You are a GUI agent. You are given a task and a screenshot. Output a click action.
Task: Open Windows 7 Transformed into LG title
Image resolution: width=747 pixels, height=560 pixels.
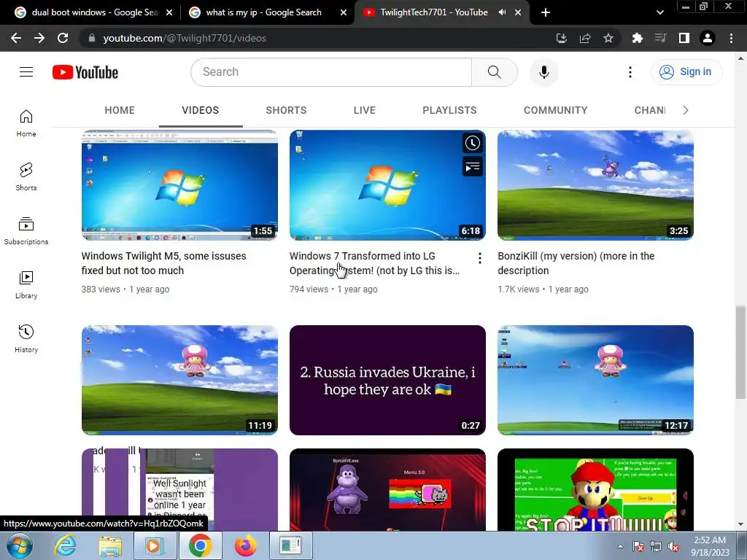[374, 262]
